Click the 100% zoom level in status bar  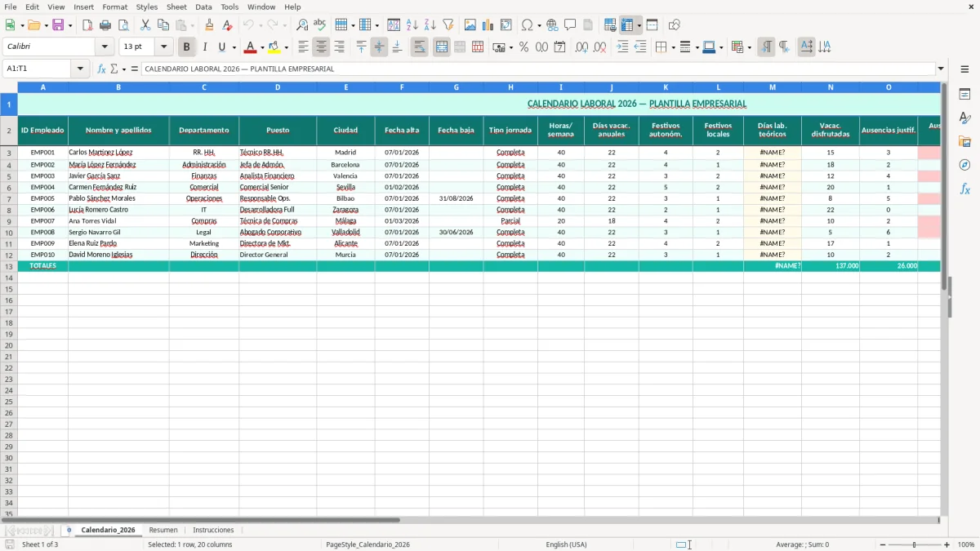point(966,544)
